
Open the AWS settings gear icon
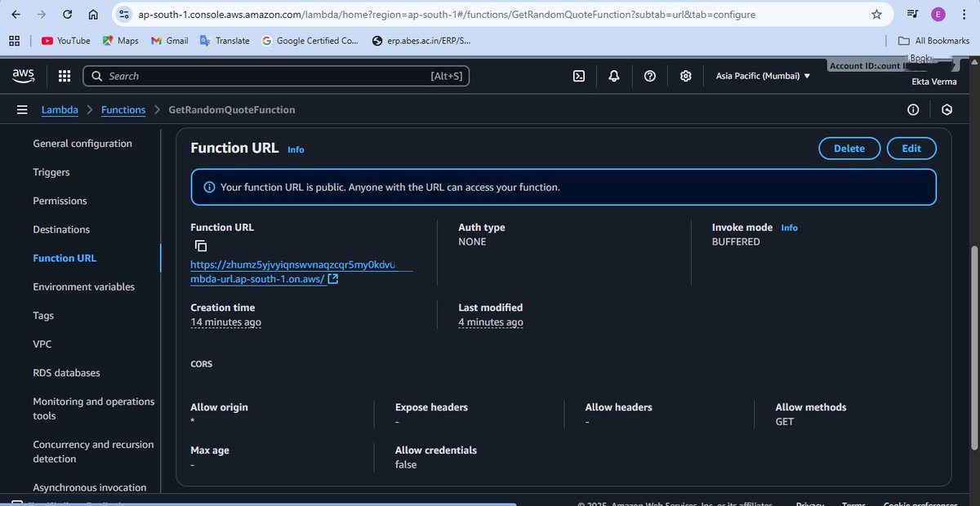686,76
